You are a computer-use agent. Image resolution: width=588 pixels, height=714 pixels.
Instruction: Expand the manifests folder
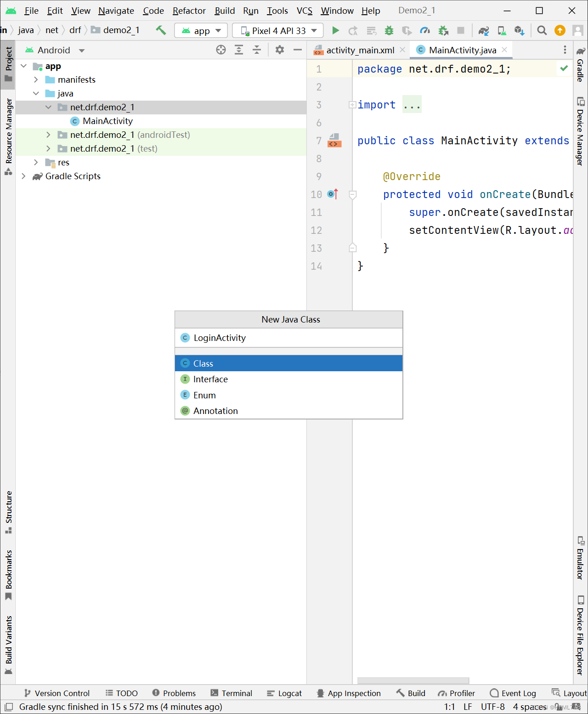[36, 80]
